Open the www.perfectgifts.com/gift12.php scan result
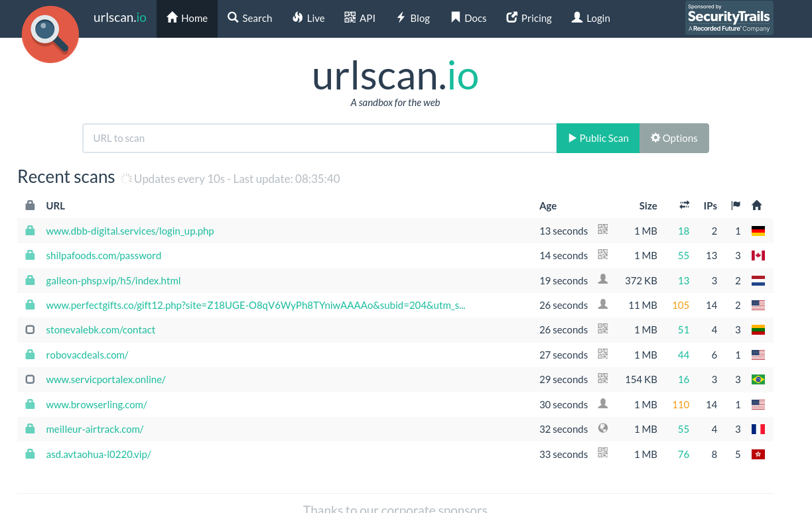 click(x=255, y=306)
